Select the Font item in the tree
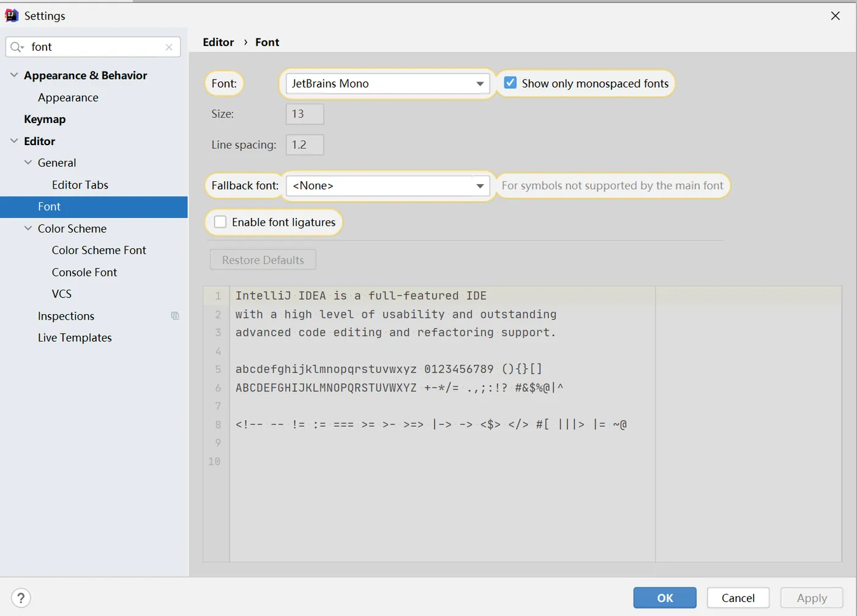This screenshot has height=616, width=857. click(94, 207)
